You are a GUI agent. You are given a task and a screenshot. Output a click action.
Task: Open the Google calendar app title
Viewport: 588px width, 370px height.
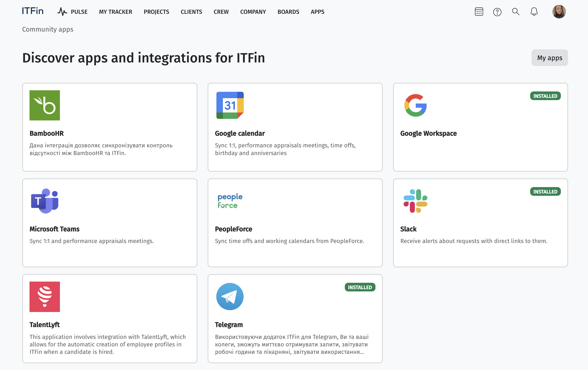pos(240,133)
